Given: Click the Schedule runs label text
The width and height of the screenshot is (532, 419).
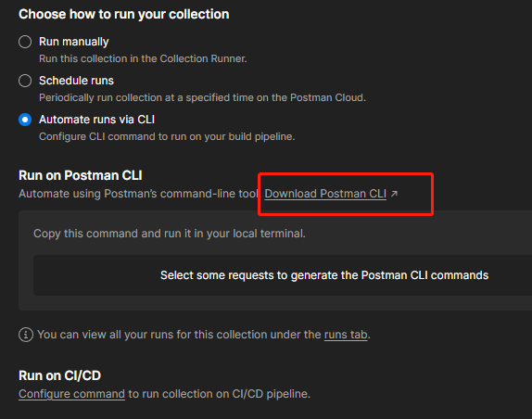Looking at the screenshot, I should click(x=76, y=81).
